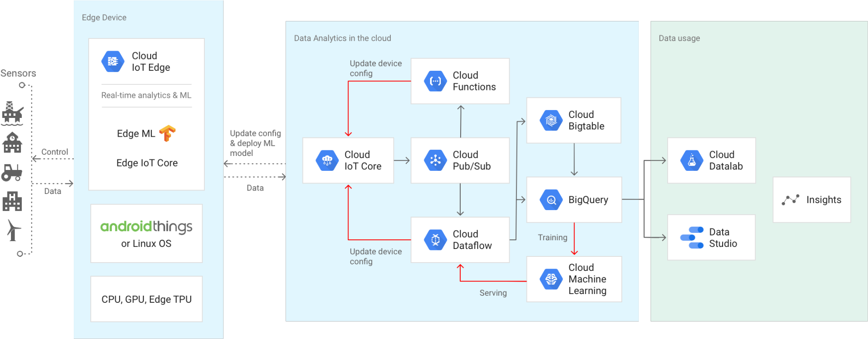Click the 'Cloud Machine Learning' label
The height and width of the screenshot is (339, 868).
tap(587, 279)
